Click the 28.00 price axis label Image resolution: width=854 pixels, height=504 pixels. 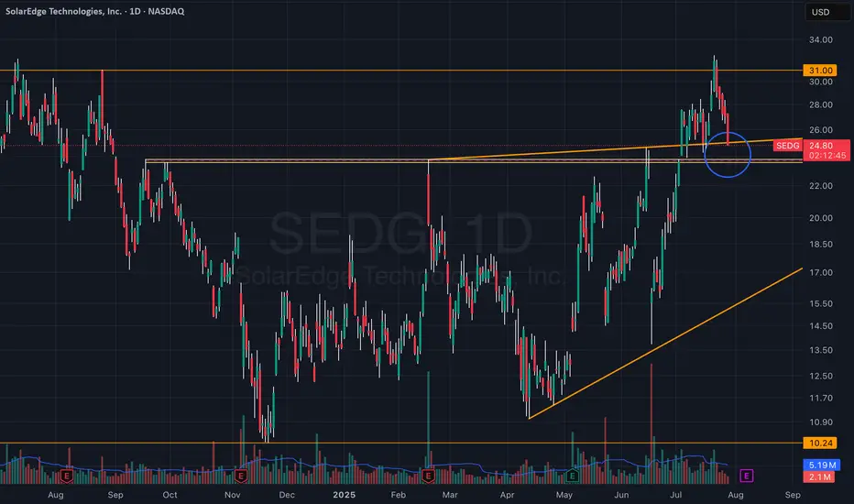(821, 104)
